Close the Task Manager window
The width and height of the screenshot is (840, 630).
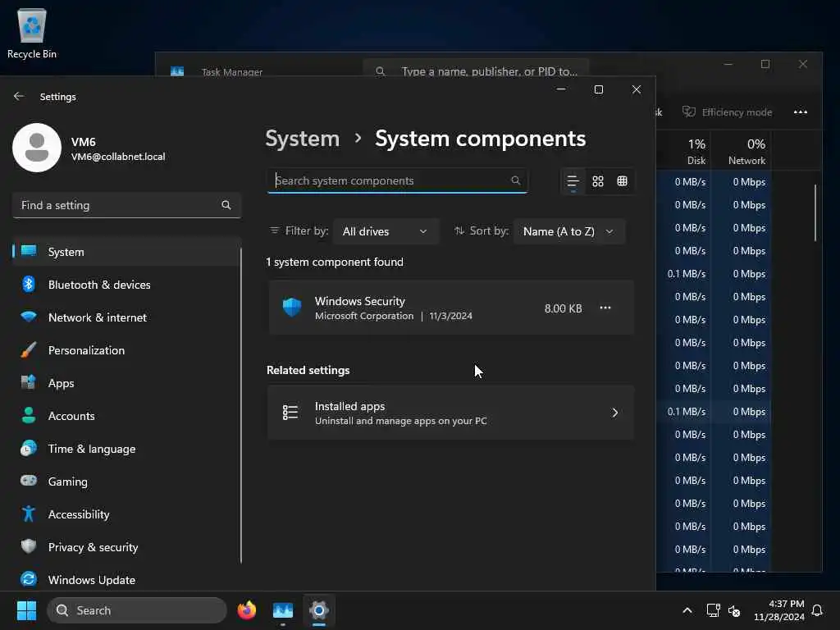pos(802,64)
